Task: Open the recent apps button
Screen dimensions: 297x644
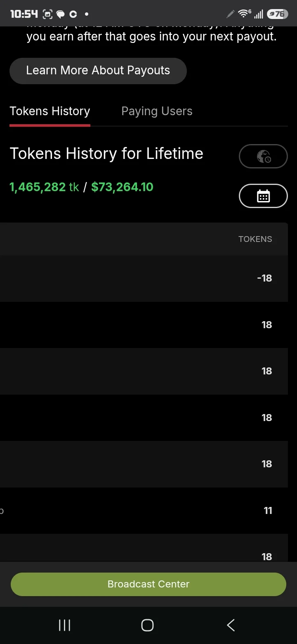Action: 64,625
